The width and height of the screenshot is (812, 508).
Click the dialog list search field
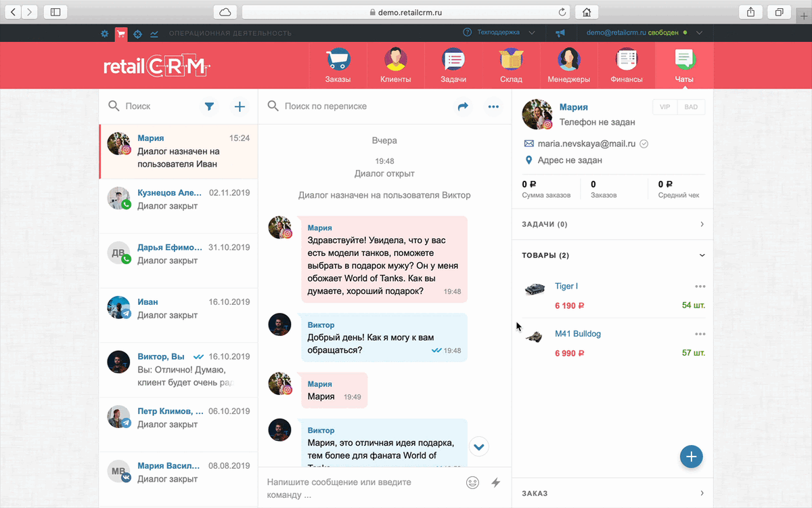[152, 106]
